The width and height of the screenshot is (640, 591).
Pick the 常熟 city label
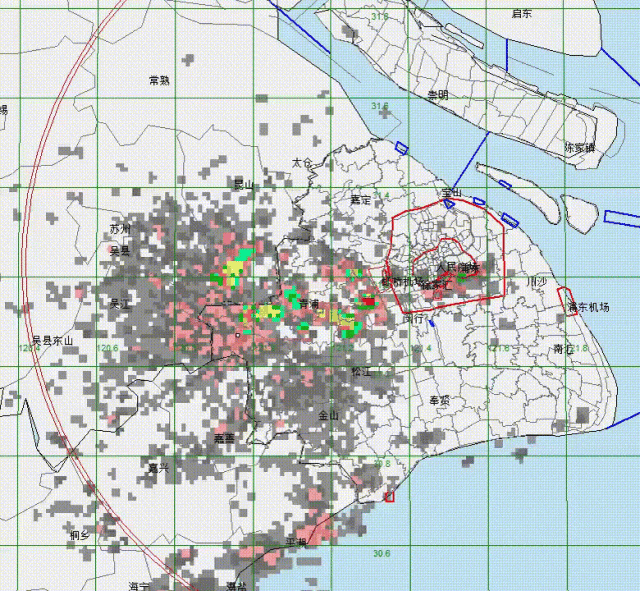pyautogui.click(x=159, y=80)
